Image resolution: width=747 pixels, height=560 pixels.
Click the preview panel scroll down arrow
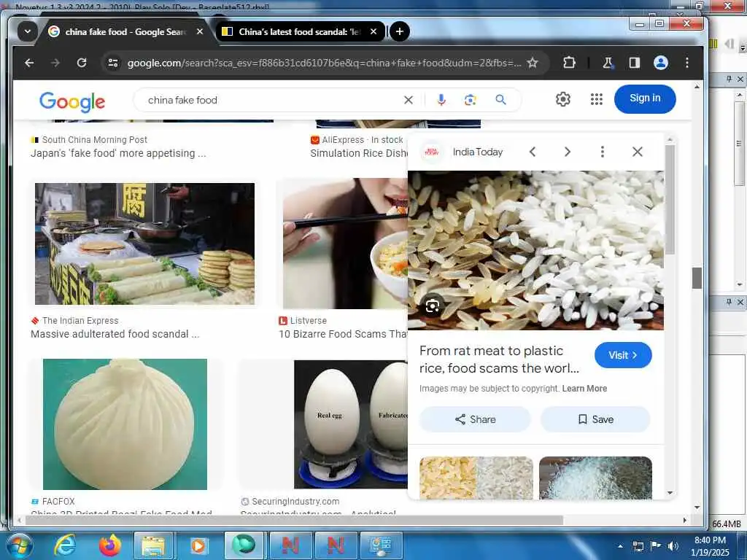click(670, 493)
